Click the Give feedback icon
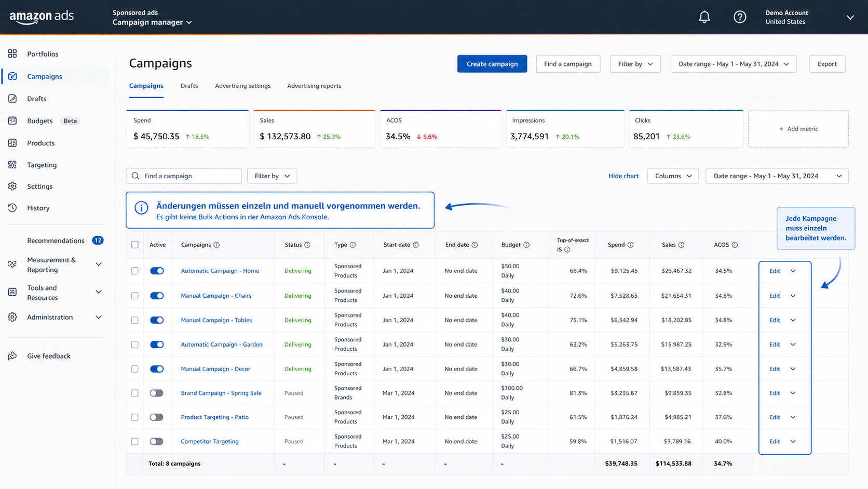 (12, 356)
